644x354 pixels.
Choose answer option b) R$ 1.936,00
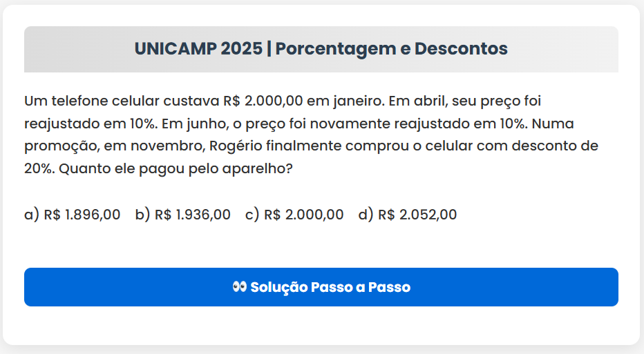pos(182,215)
